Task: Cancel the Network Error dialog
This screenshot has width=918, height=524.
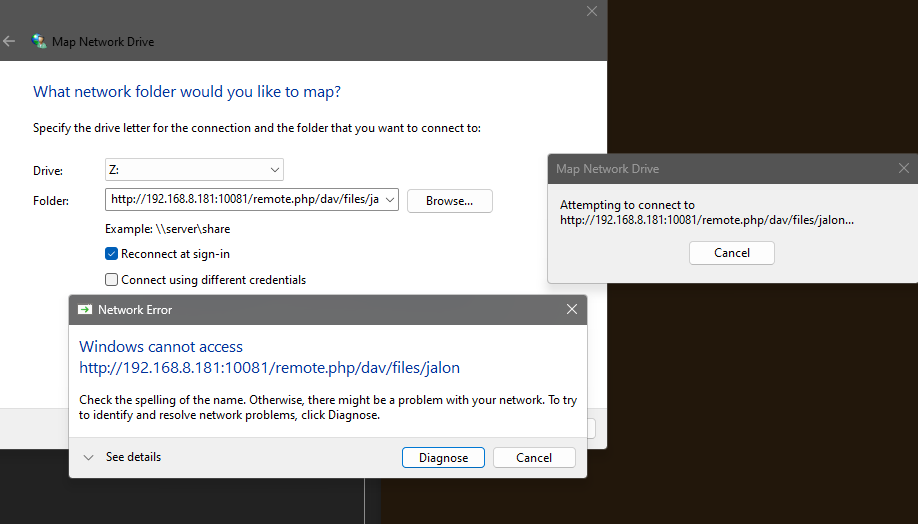Action: click(x=534, y=457)
